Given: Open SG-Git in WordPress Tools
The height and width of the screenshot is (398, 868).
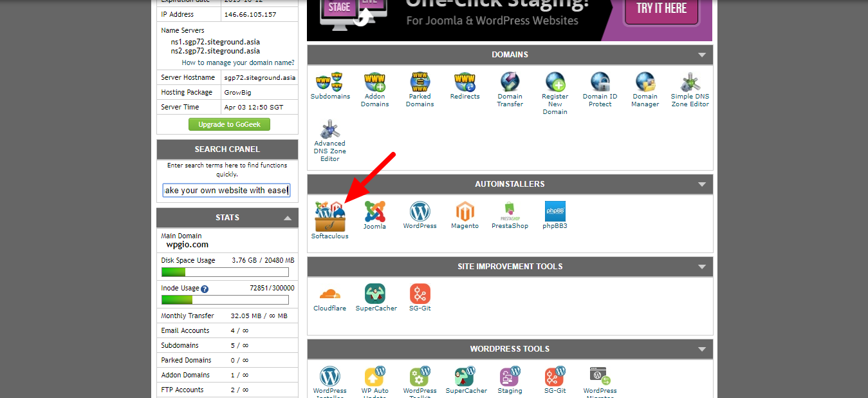Looking at the screenshot, I should pyautogui.click(x=555, y=377).
